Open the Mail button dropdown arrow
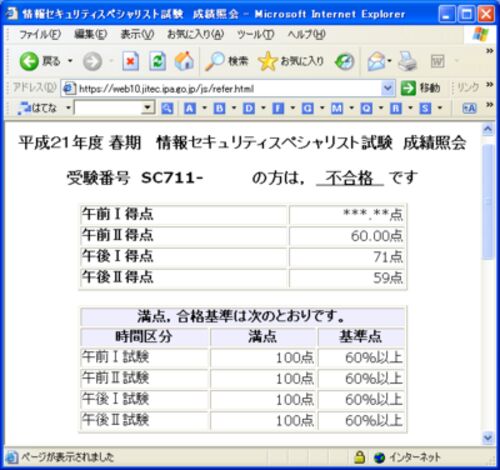Image resolution: width=500 pixels, height=470 pixels. (389, 61)
